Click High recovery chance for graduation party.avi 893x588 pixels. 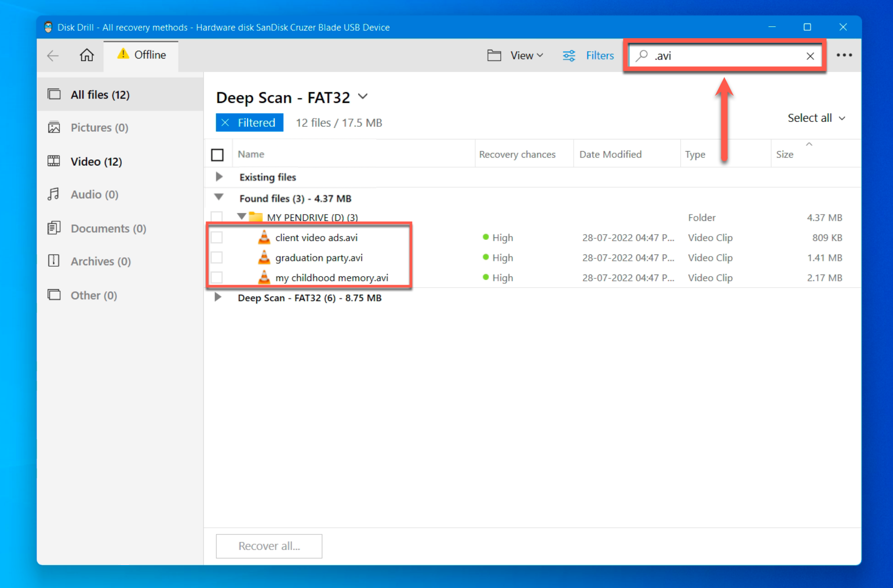[x=498, y=257]
